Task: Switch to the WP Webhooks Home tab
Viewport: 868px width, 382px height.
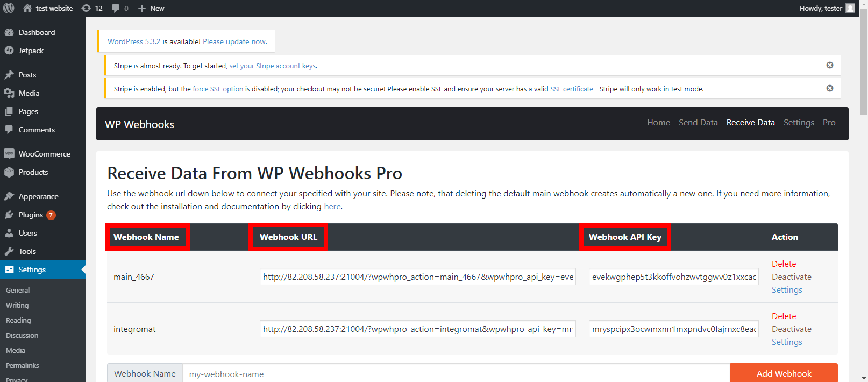Action: pyautogui.click(x=658, y=123)
